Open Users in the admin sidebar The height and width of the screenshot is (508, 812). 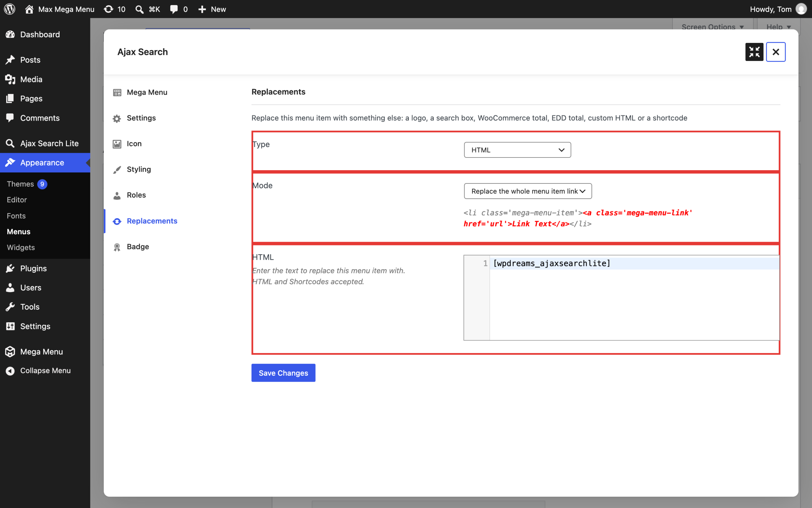click(x=45, y=288)
